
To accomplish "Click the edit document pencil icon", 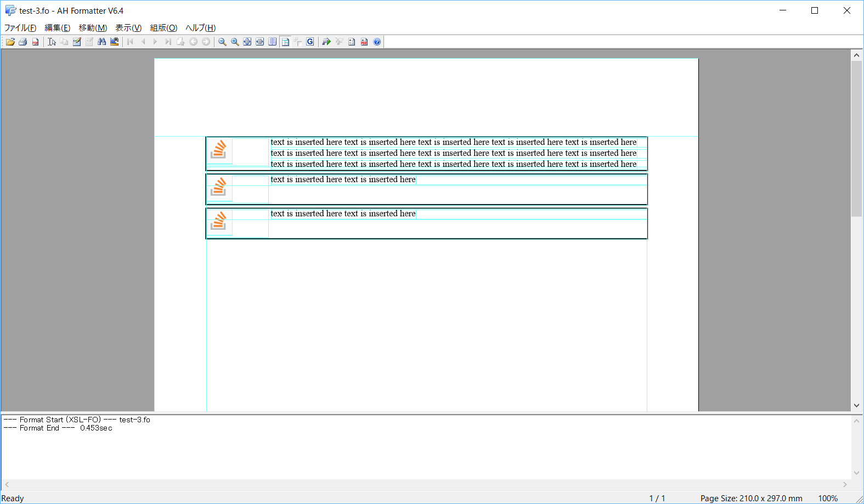I will point(77,42).
